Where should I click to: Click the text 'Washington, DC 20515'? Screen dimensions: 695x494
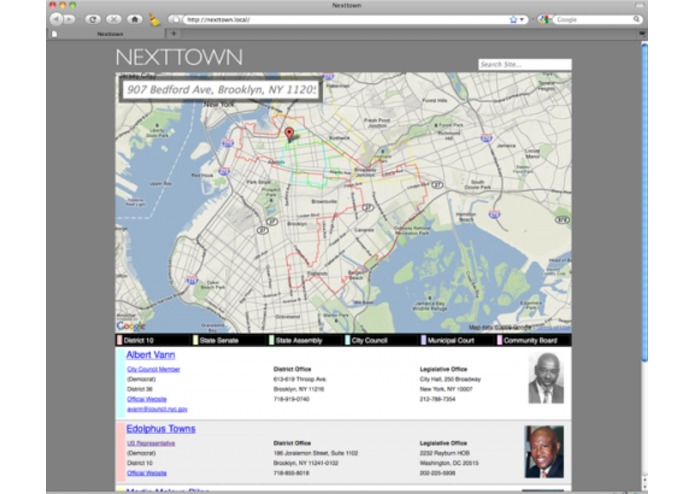[x=449, y=463]
